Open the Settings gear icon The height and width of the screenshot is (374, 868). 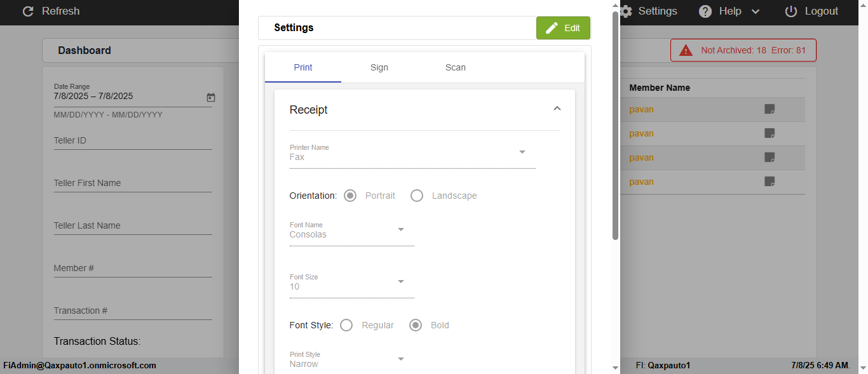(x=627, y=11)
